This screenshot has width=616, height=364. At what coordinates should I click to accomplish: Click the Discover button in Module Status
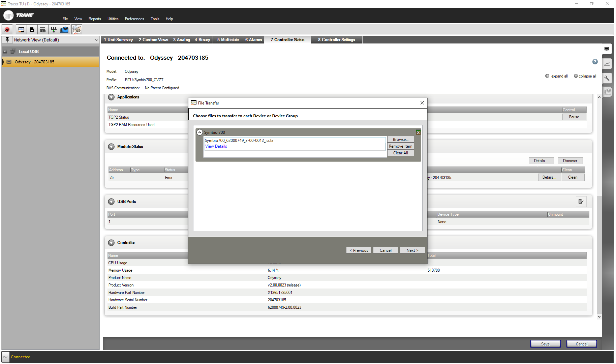point(570,161)
